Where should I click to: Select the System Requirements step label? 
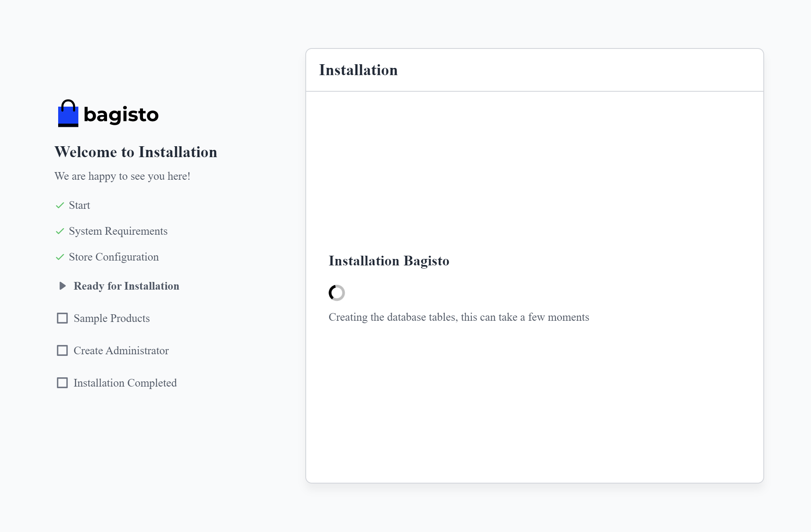[x=118, y=231]
